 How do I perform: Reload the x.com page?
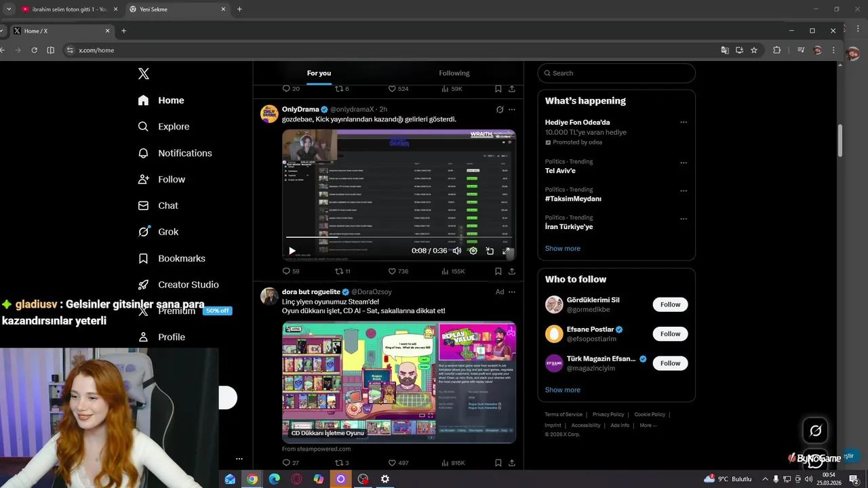point(34,50)
